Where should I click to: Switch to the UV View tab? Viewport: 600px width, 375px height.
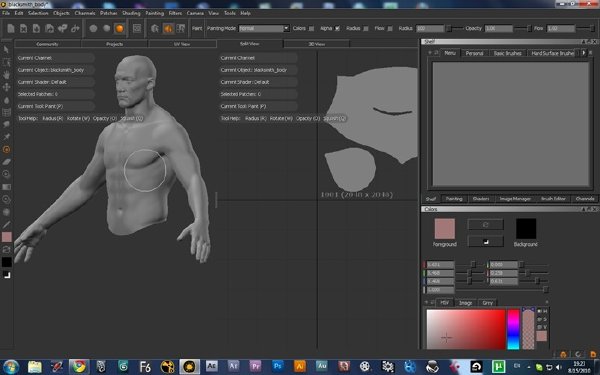(182, 44)
